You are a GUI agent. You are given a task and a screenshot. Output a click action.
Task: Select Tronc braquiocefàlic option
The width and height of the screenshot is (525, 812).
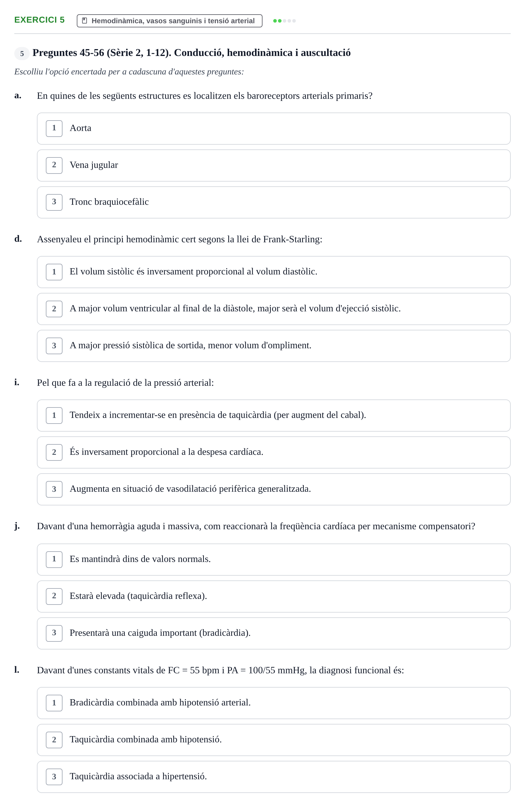(274, 202)
